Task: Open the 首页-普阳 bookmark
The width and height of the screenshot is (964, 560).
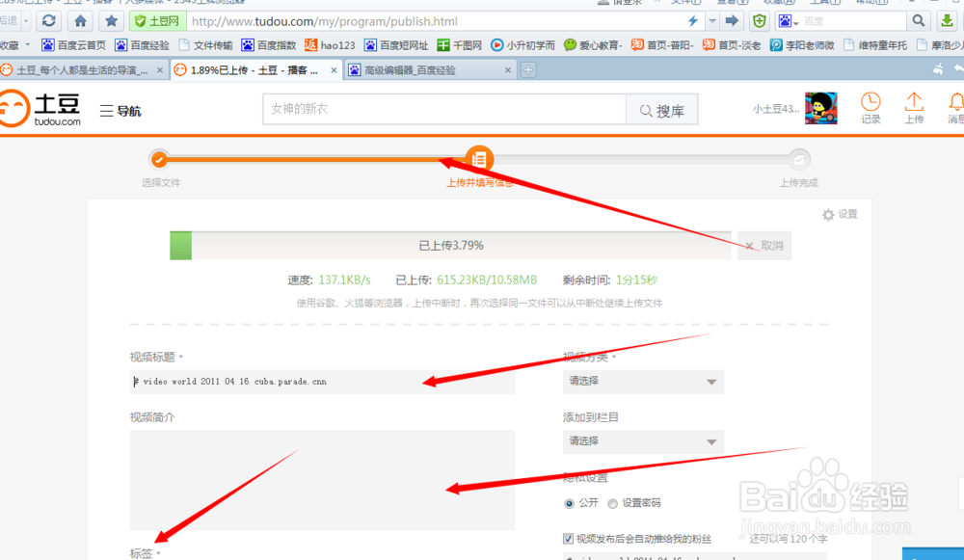Action: [663, 45]
